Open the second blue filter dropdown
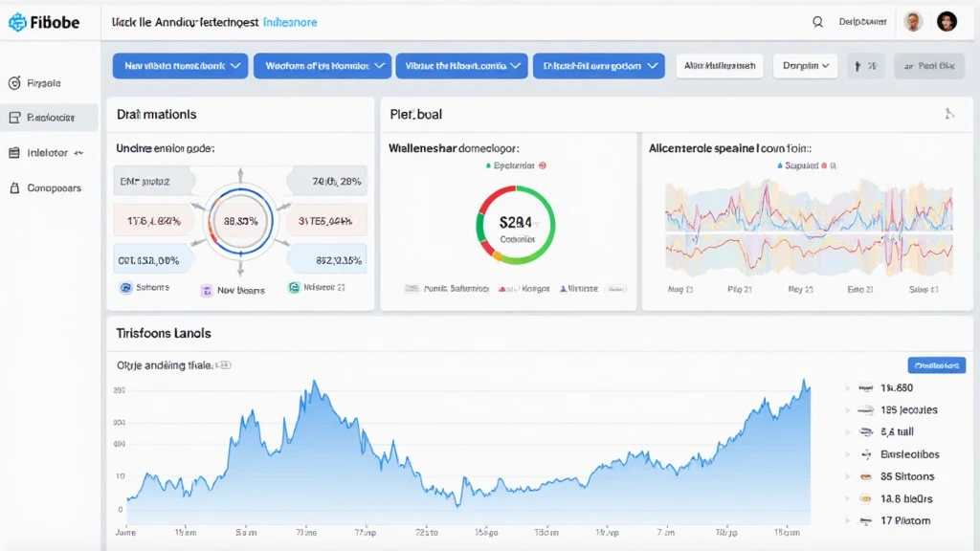Image resolution: width=980 pixels, height=551 pixels. click(x=322, y=65)
